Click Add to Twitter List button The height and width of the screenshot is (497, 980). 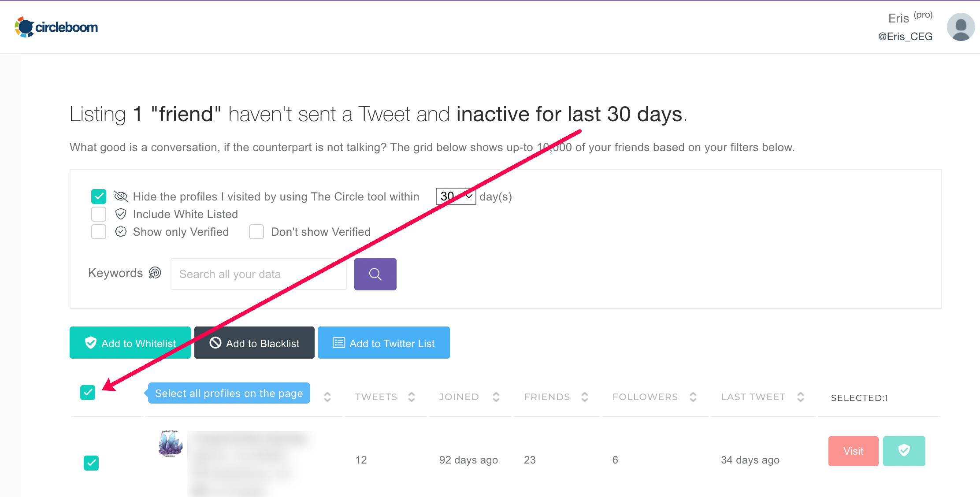pos(383,343)
